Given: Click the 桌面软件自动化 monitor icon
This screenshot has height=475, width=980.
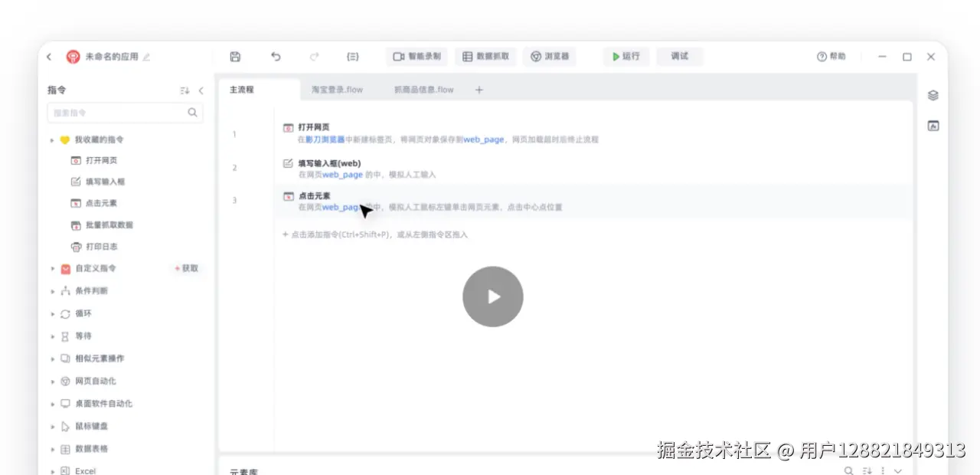Looking at the screenshot, I should coord(65,404).
